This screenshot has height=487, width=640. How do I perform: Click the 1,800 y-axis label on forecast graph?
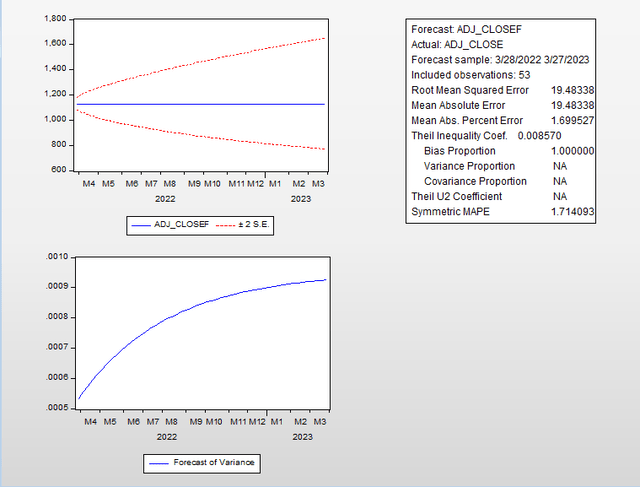(x=55, y=19)
